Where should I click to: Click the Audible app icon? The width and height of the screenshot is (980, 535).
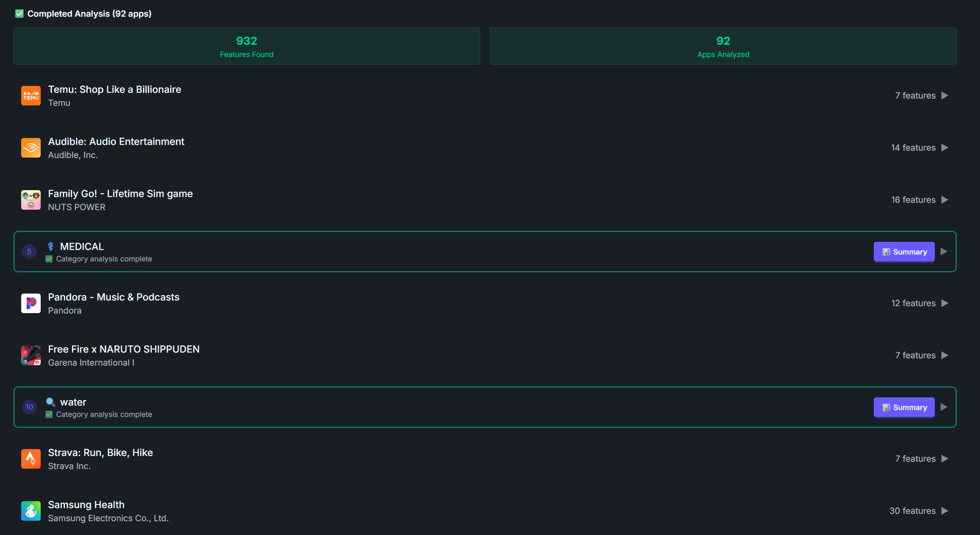point(31,148)
